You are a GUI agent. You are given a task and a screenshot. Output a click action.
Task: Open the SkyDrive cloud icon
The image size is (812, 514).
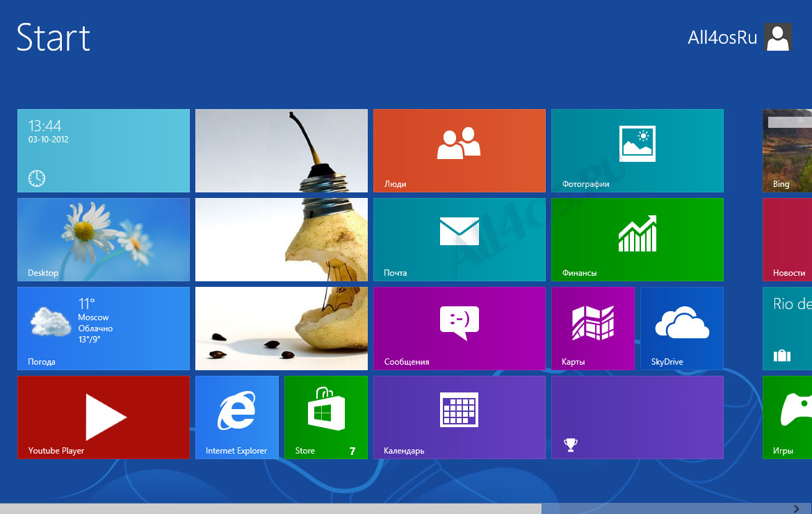click(682, 322)
